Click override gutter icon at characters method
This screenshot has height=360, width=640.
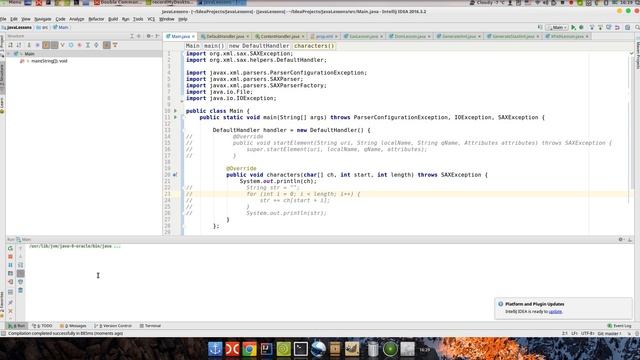tap(175, 175)
